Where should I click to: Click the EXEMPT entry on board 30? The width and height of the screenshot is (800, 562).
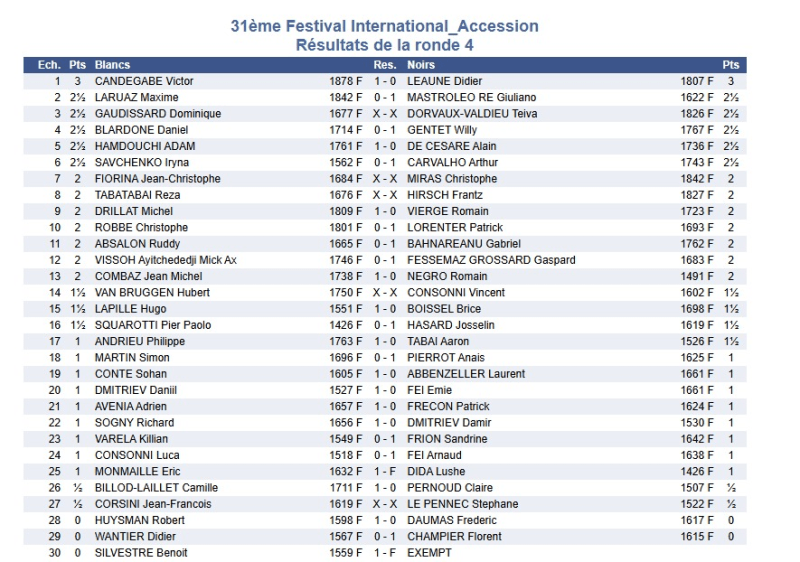coord(429,553)
